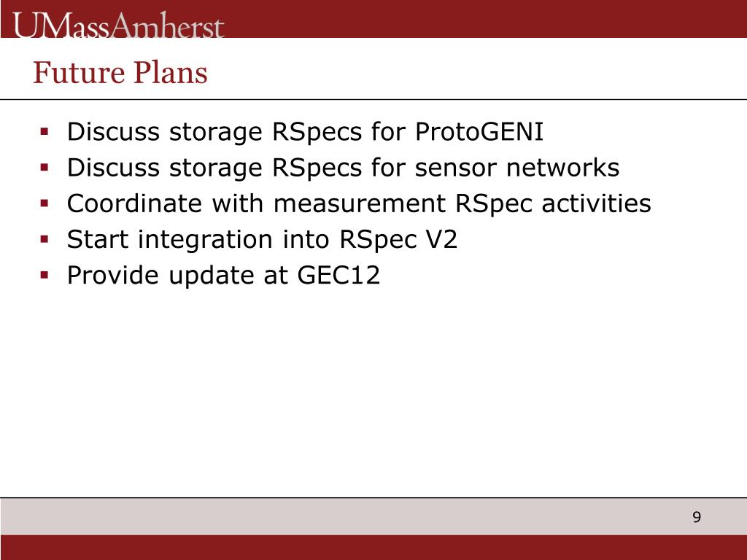Viewport: 747px width, 560px height.
Task: Click the dark red header banner
Action: [373, 19]
